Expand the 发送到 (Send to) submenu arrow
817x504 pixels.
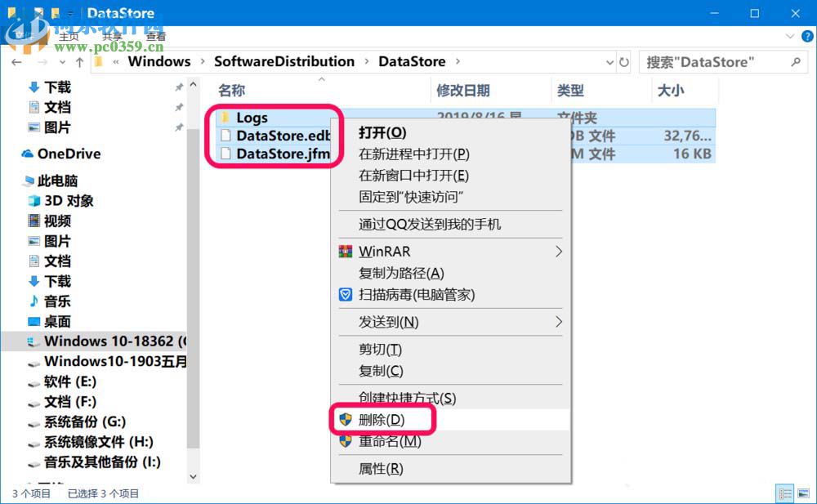[x=560, y=322]
